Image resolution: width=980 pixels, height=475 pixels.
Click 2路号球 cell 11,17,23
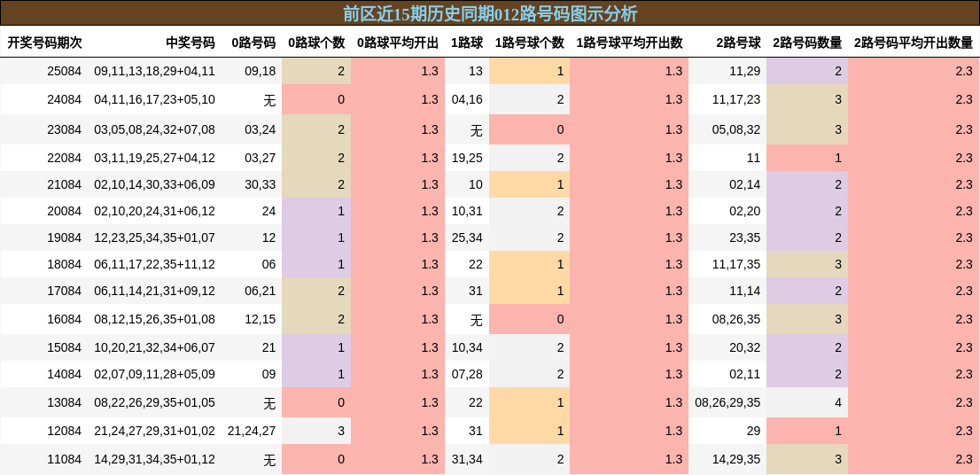(x=736, y=99)
